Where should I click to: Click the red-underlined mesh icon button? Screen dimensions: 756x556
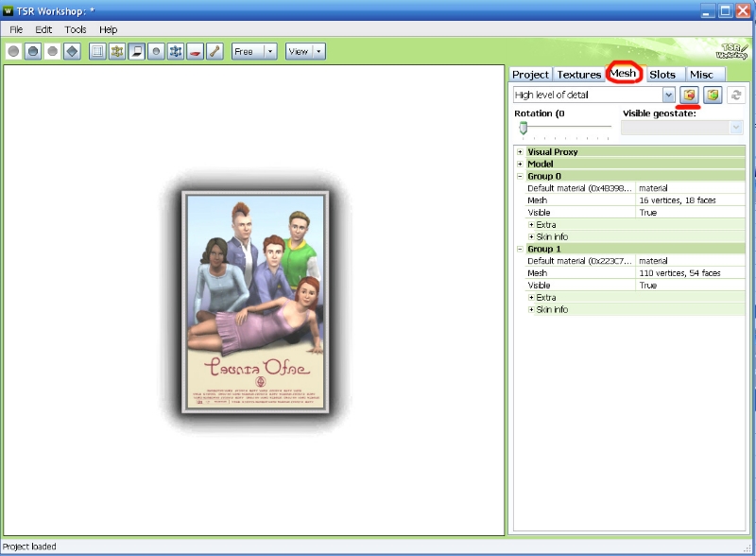tap(689, 96)
